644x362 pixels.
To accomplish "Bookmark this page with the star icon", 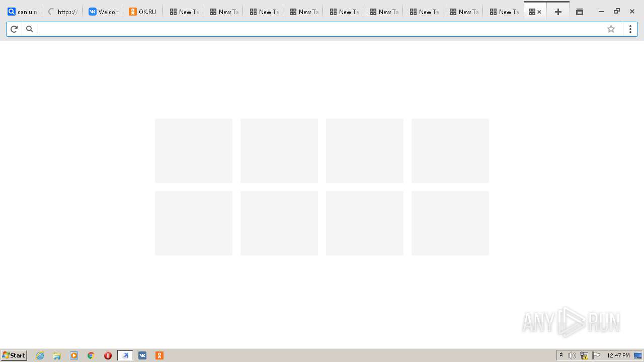I will (x=611, y=29).
